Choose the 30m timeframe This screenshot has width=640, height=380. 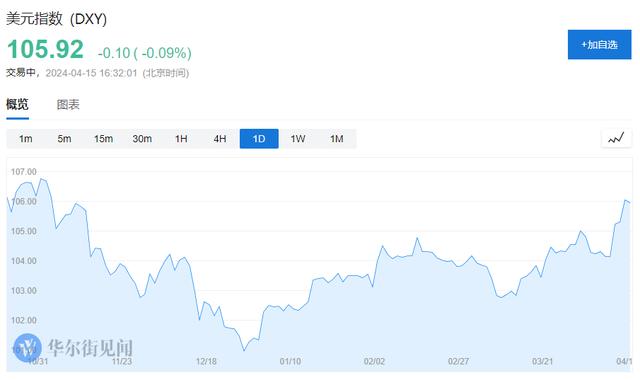tap(142, 139)
